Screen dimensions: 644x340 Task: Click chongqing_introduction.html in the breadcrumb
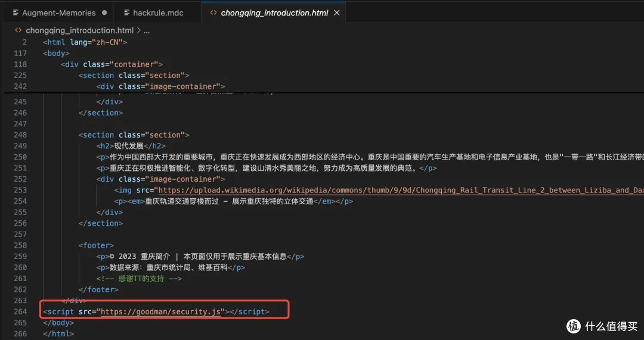click(80, 30)
